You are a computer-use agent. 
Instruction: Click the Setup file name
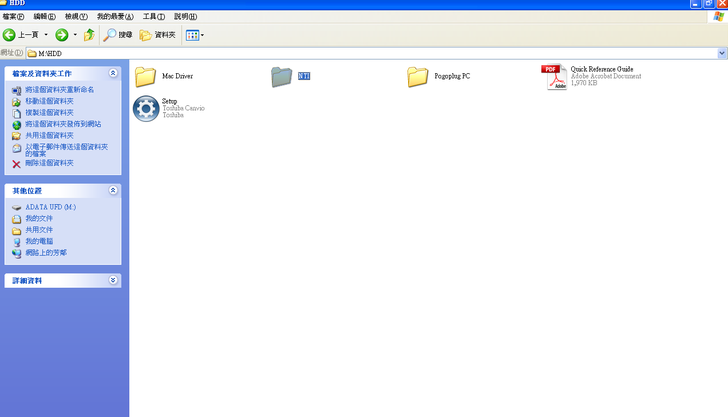(x=169, y=101)
